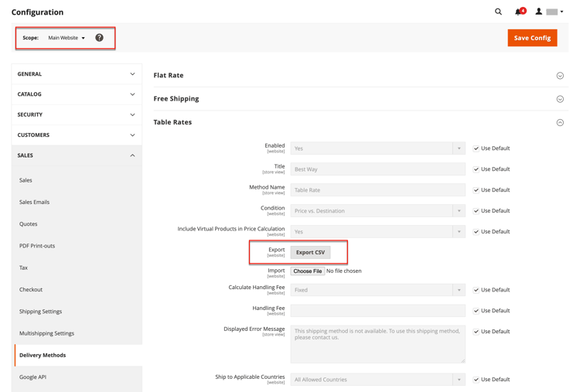Uncheck Use Default for Ship to Applicable Countries

point(476,380)
